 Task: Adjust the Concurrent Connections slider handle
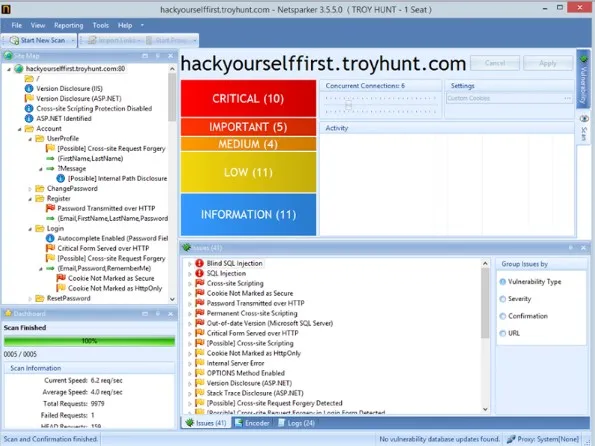click(348, 105)
